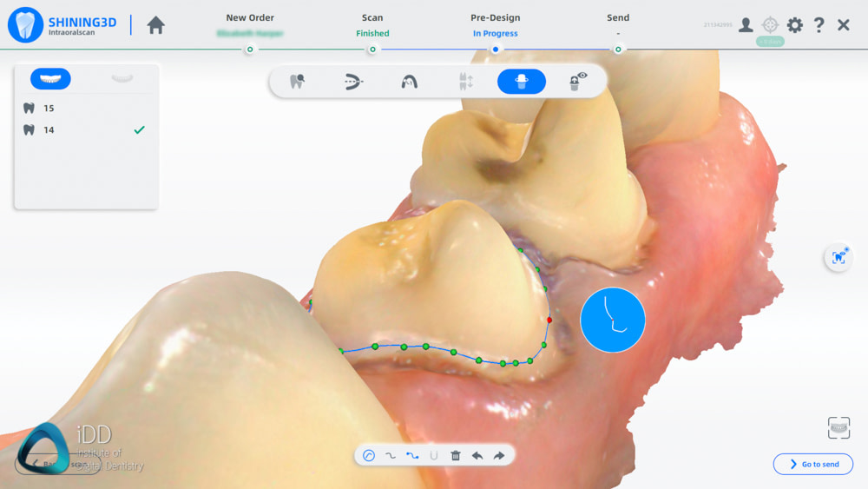Click the trash delete margin line icon
Screen dimensions: 868x489
point(456,455)
